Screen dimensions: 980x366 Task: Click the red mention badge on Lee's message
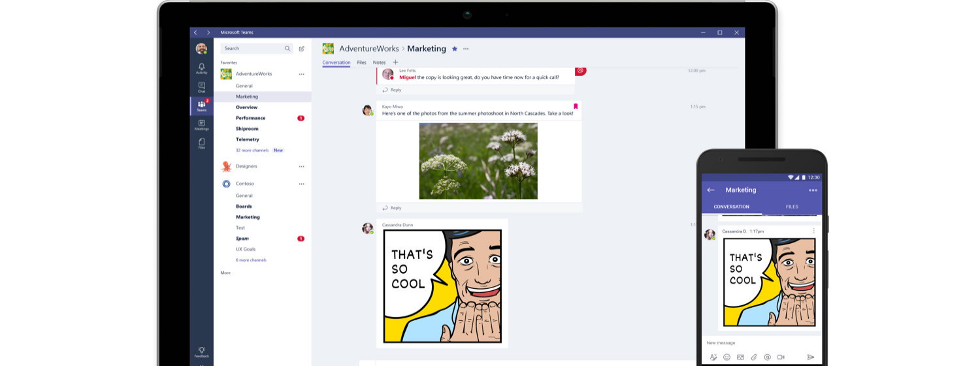click(x=580, y=70)
